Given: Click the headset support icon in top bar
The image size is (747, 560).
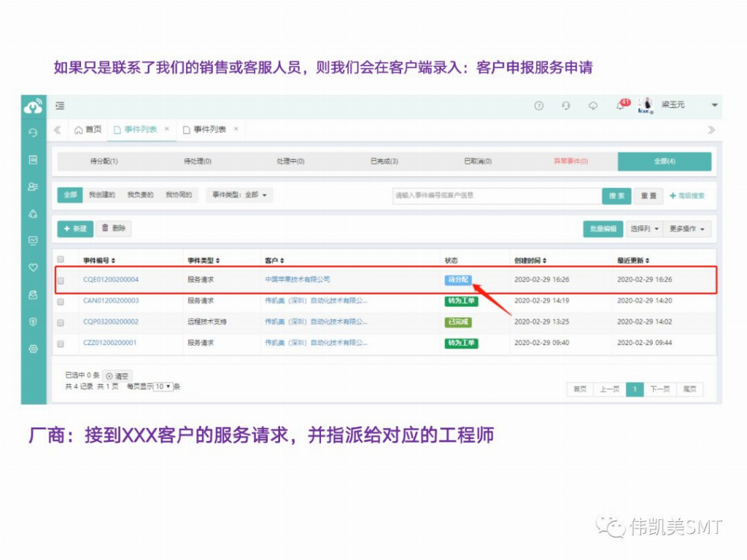Looking at the screenshot, I should pos(566,106).
